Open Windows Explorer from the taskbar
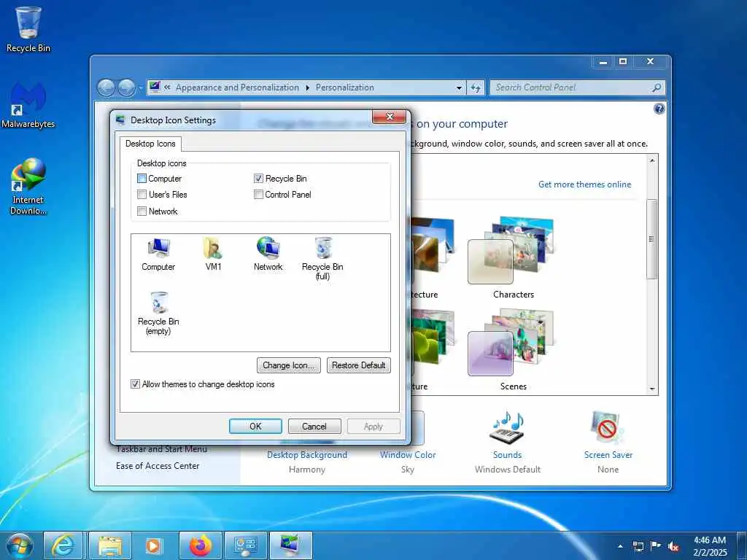747x560 pixels. click(110, 545)
